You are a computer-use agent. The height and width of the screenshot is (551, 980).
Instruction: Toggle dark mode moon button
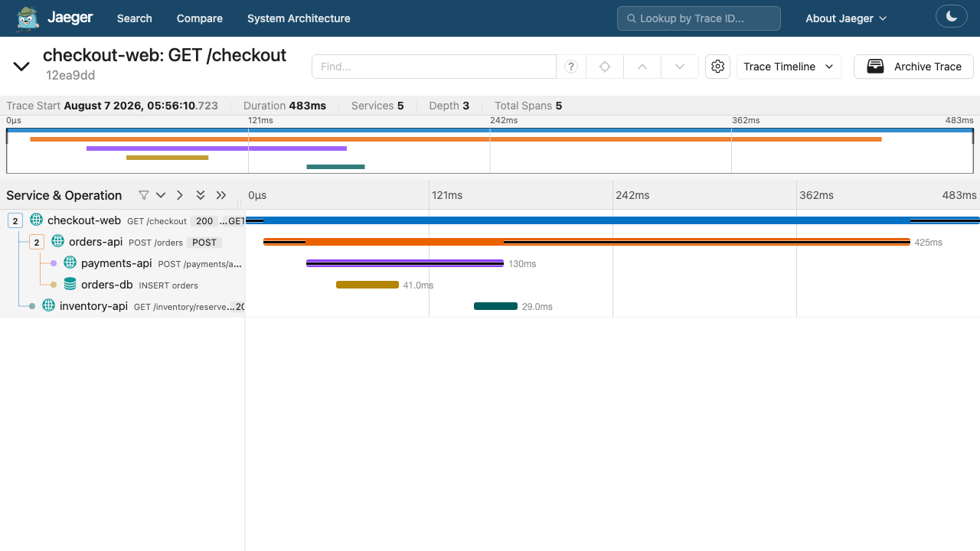tap(952, 16)
